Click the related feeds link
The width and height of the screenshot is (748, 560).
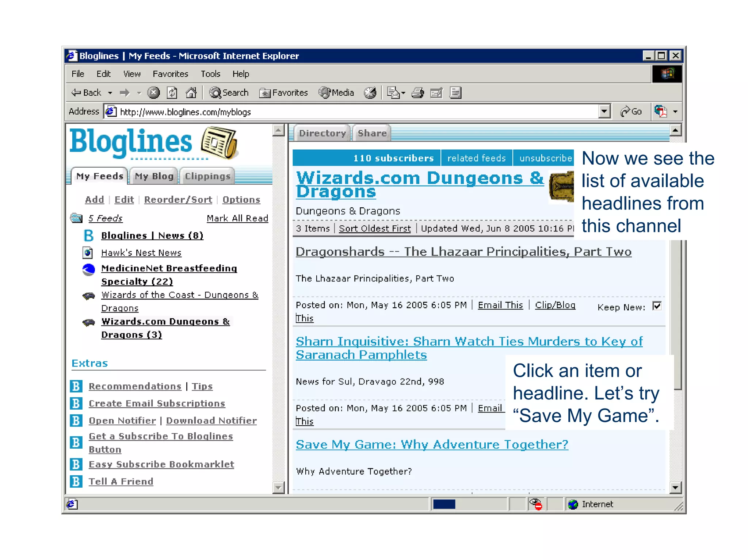coord(477,158)
